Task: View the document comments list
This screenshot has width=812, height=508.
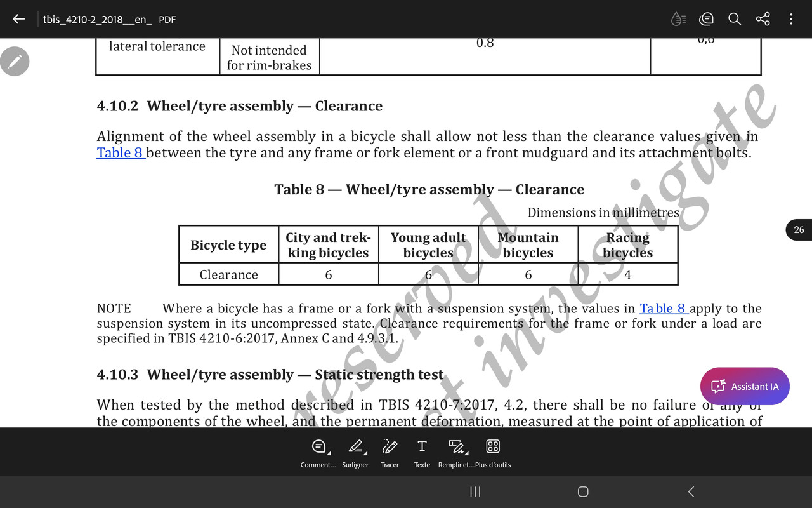Action: click(706, 18)
